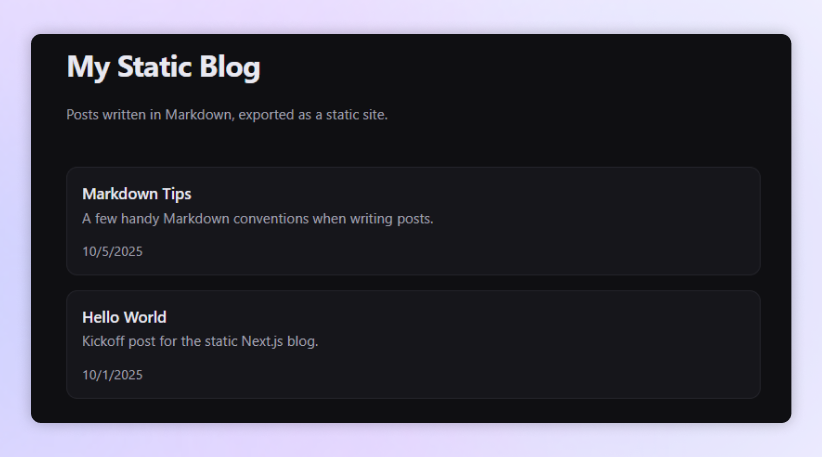Click the word Blog in the heading

click(230, 67)
